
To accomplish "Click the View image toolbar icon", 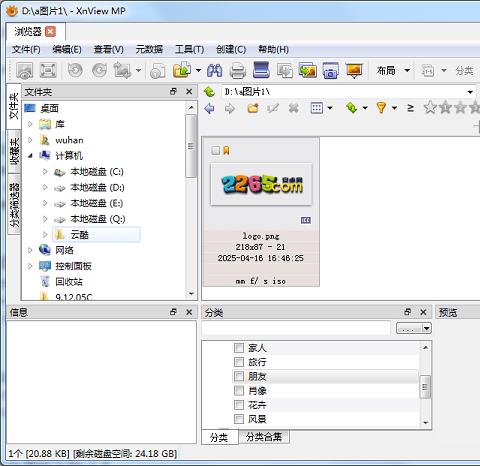I will pyautogui.click(x=25, y=70).
